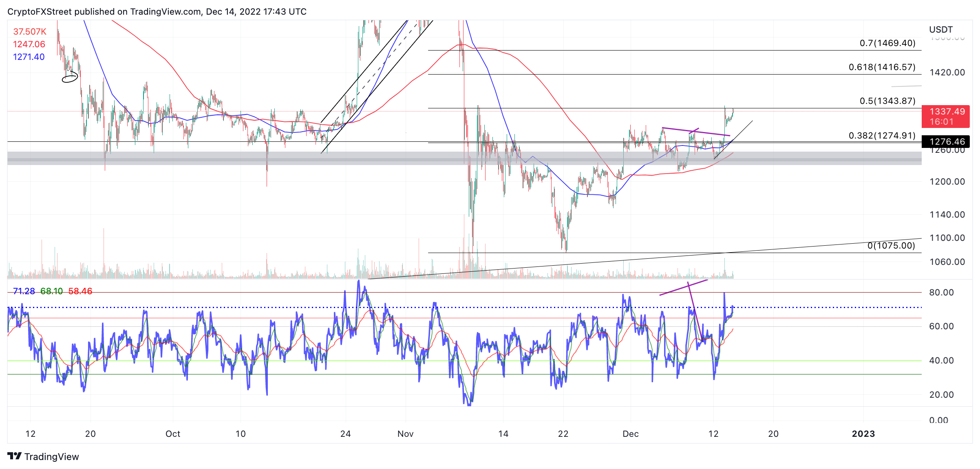Click the TradingView logo icon
This screenshot has height=469, width=980.
pos(15,456)
